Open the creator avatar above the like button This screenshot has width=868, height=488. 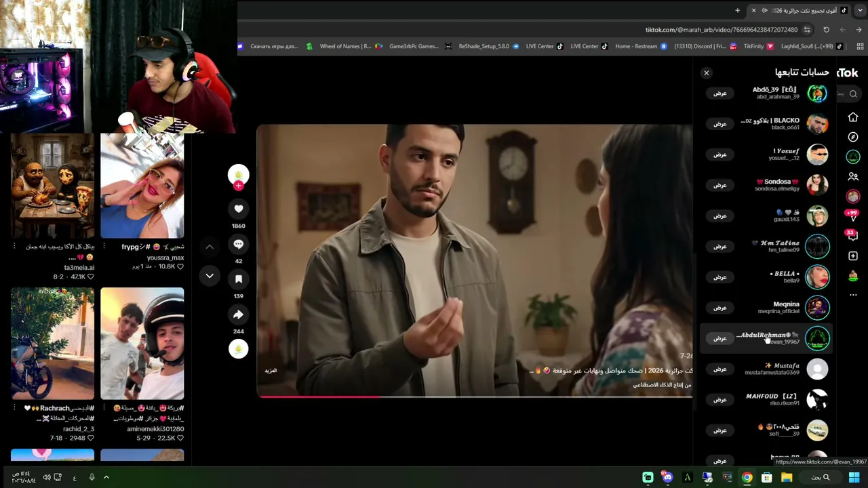coord(238,174)
